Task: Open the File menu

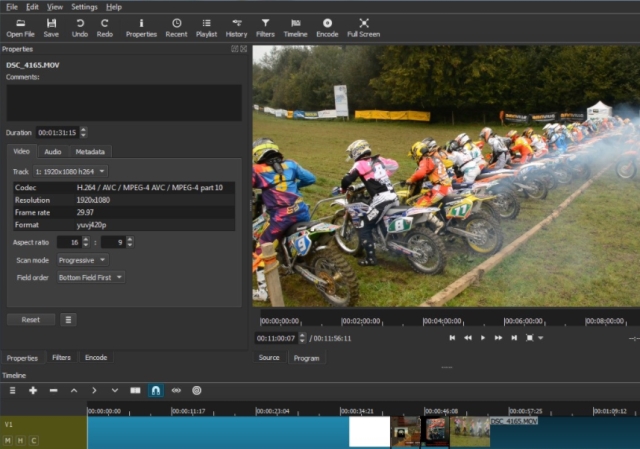Action: click(12, 7)
